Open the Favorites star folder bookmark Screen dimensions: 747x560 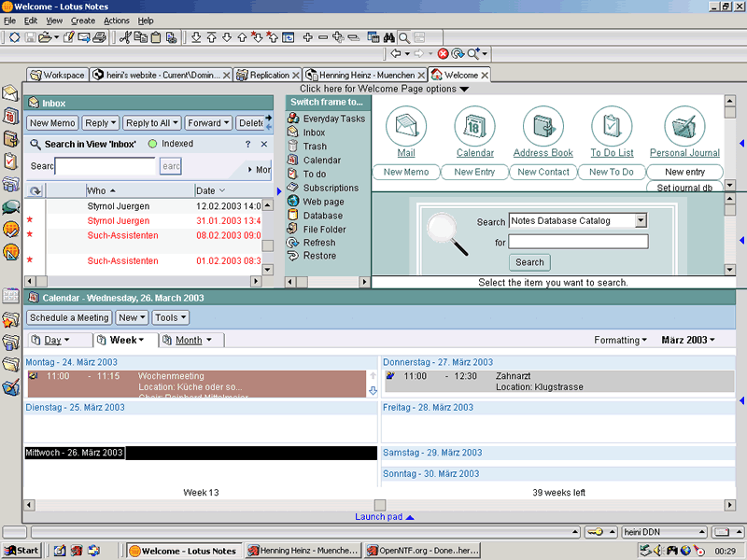click(x=10, y=319)
